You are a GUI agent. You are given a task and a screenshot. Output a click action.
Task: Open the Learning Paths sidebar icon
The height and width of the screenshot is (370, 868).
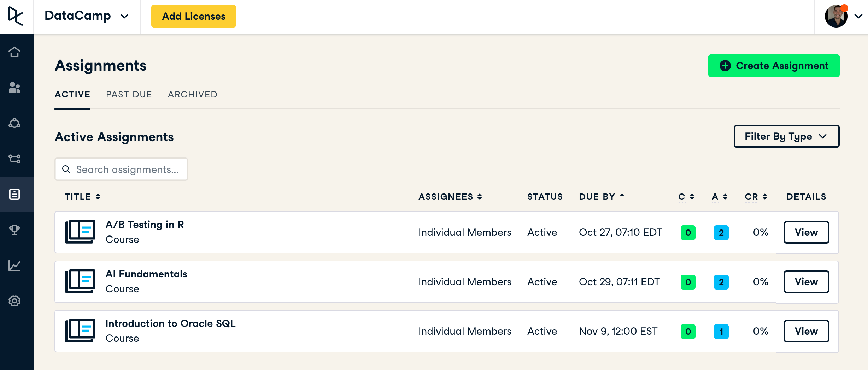[x=14, y=159]
